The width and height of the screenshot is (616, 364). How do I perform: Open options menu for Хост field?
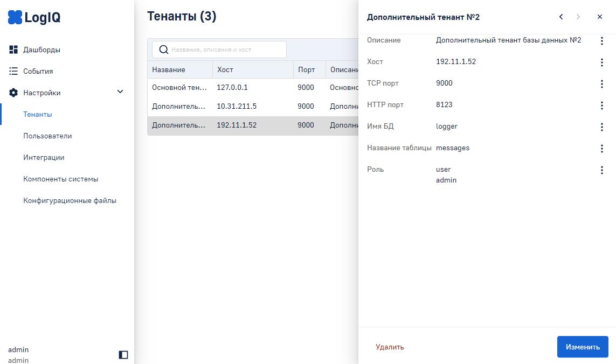pyautogui.click(x=602, y=62)
